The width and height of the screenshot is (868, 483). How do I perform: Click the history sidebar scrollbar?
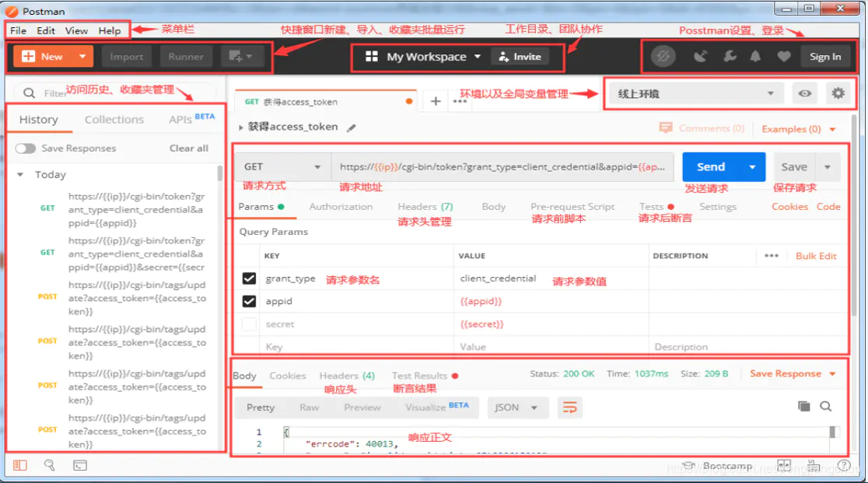pos(220,173)
